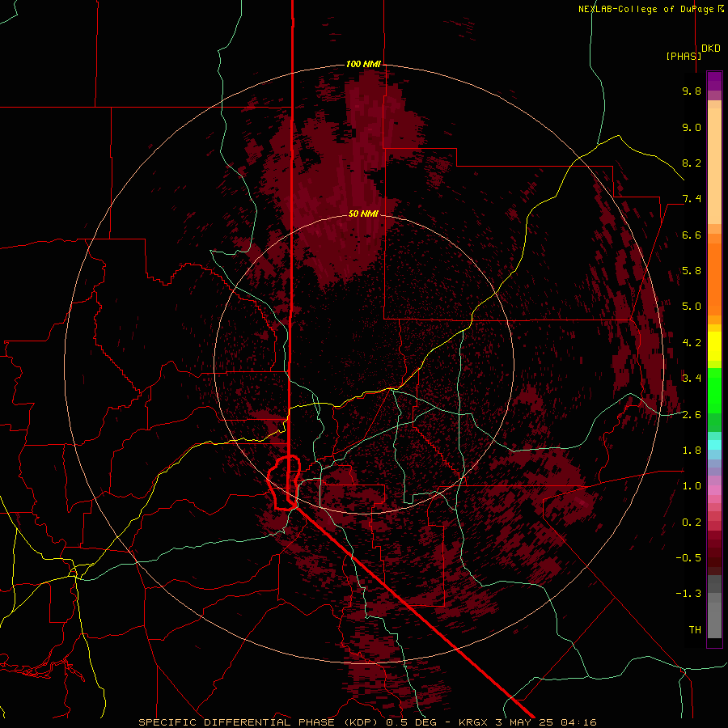Select the 9.8 value on the scale
This screenshot has height=728, width=728.
pos(692,91)
